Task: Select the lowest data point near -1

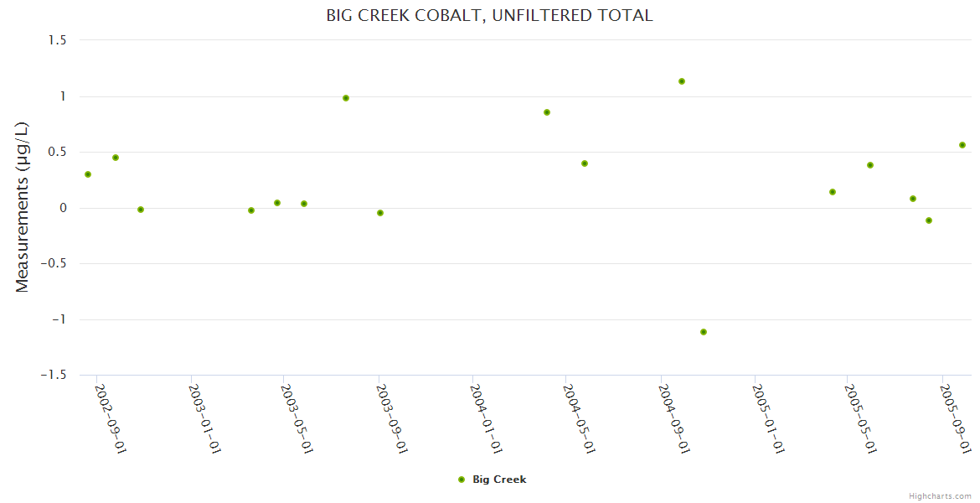Action: (x=704, y=332)
